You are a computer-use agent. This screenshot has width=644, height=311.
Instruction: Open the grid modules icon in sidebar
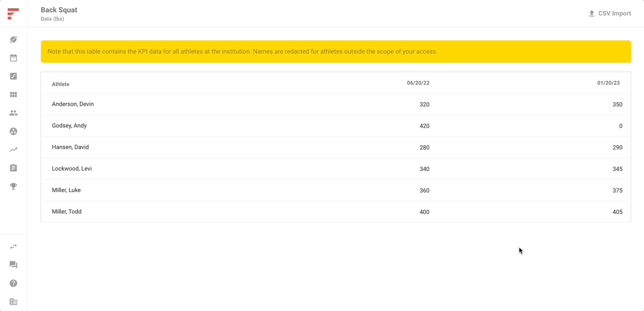point(13,95)
